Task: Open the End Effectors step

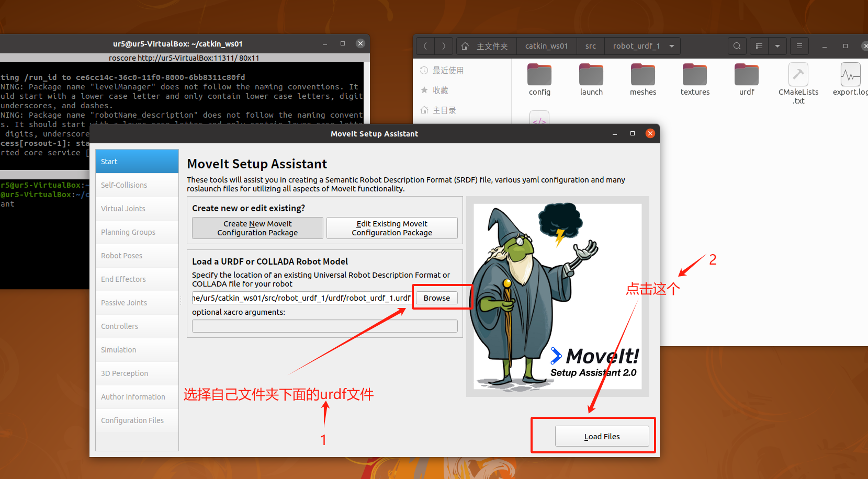Action: coord(137,279)
